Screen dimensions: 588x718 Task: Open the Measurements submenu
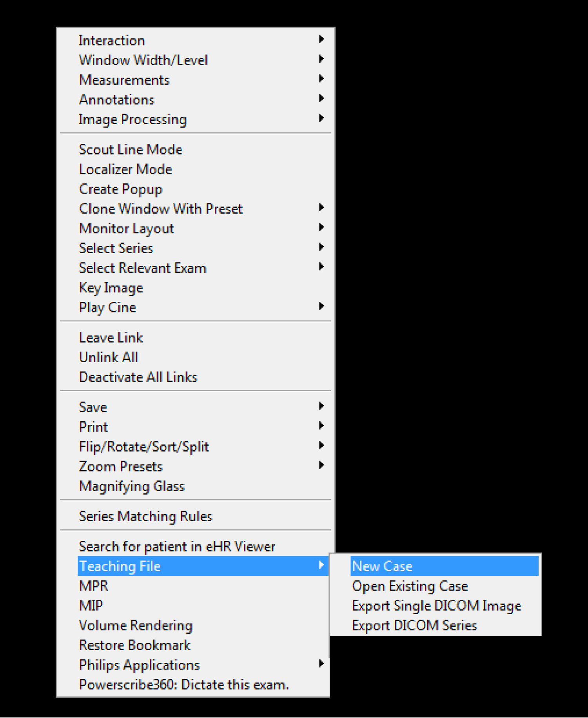point(124,80)
